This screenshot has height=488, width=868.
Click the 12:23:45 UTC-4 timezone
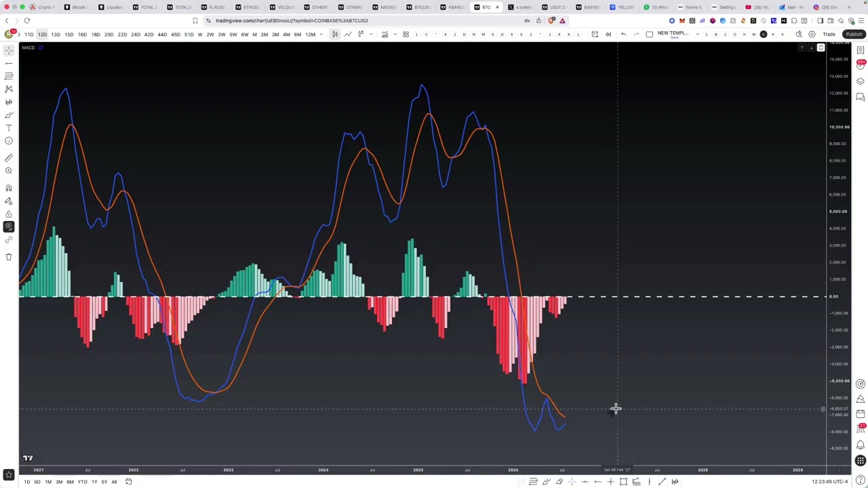click(x=830, y=482)
